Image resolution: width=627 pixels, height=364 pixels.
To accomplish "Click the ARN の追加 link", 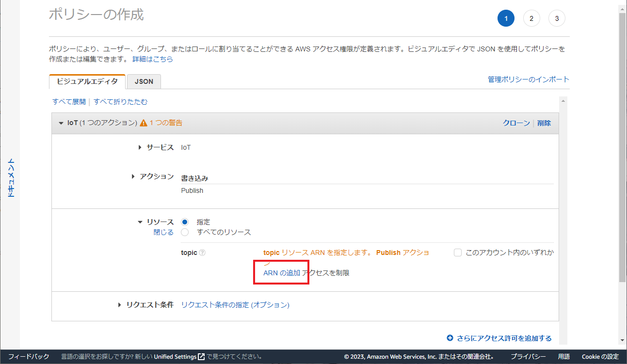I will point(282,273).
